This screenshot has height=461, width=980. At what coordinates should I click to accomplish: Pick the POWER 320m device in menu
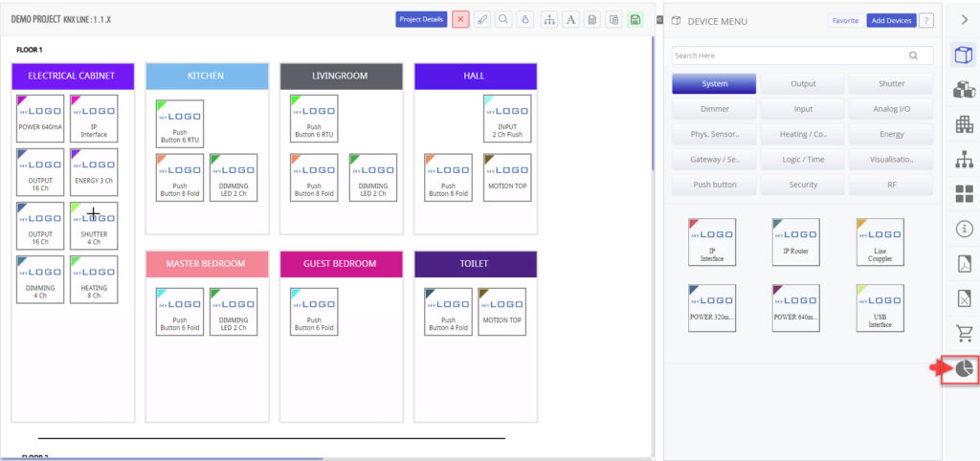tap(712, 308)
